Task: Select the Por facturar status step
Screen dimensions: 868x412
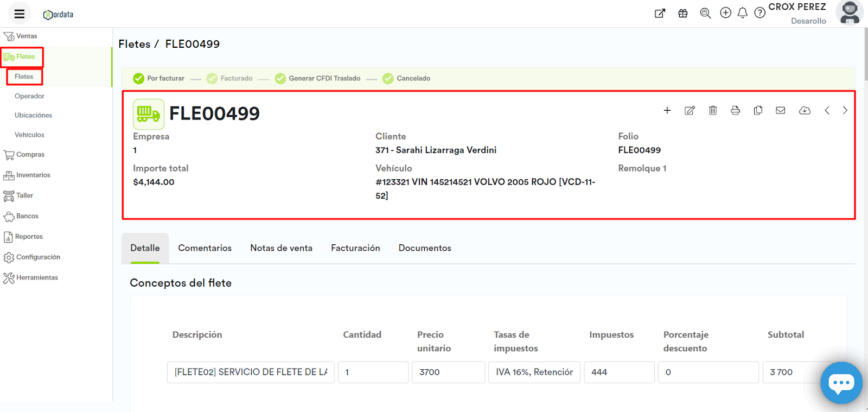Action: (159, 79)
